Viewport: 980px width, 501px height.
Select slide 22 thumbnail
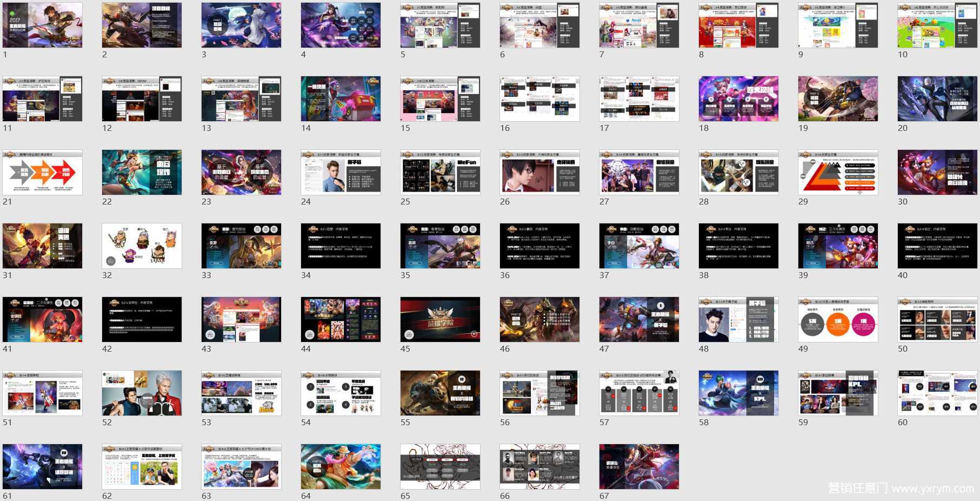point(142,172)
